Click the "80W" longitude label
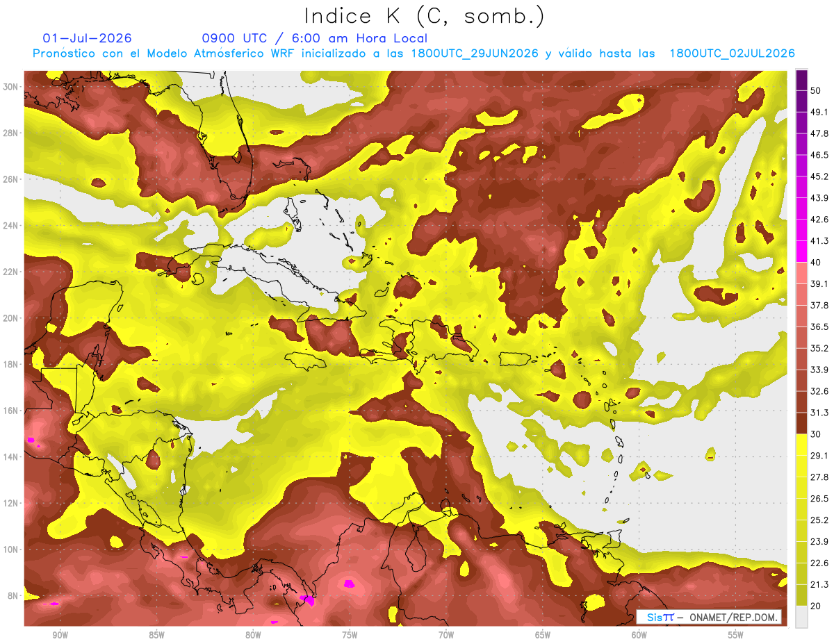The width and height of the screenshot is (834, 644). [x=253, y=636]
